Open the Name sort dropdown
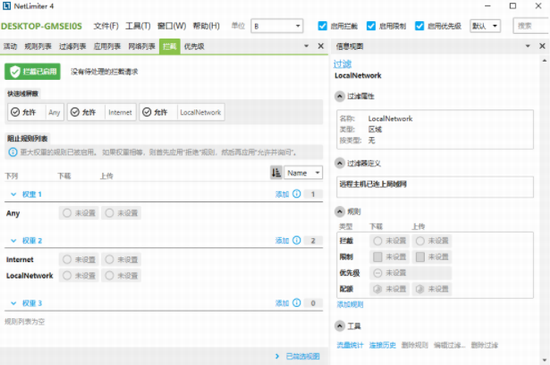The image size is (550, 365). [x=303, y=173]
